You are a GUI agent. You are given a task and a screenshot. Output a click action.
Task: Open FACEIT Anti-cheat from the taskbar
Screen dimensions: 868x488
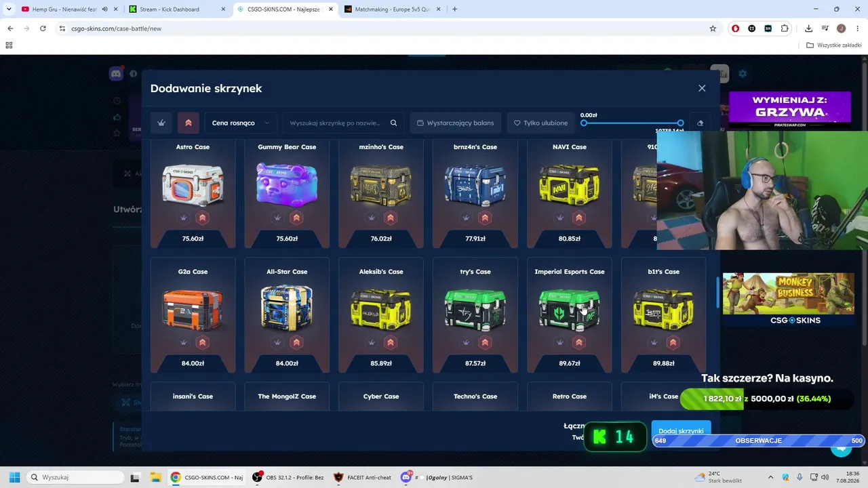363,477
